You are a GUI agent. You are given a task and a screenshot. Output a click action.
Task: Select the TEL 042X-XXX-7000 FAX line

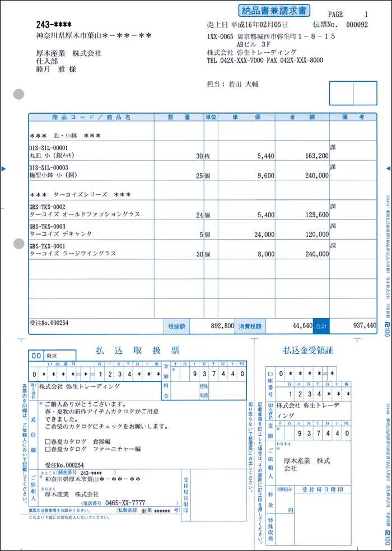[265, 60]
